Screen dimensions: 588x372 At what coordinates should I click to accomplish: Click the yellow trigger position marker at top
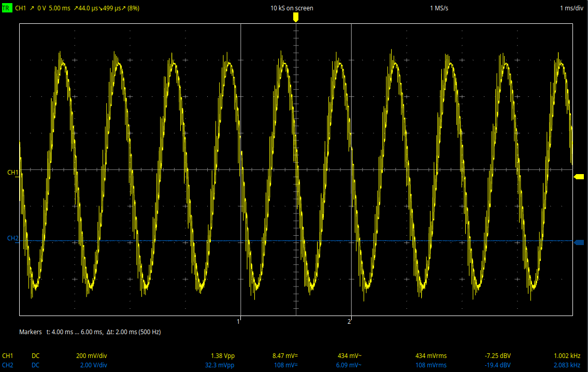(295, 17)
